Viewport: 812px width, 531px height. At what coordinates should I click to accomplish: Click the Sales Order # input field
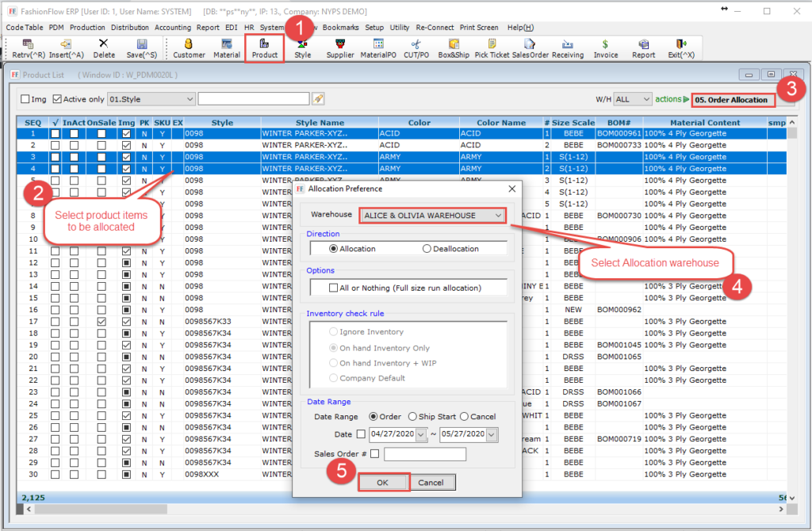click(425, 453)
